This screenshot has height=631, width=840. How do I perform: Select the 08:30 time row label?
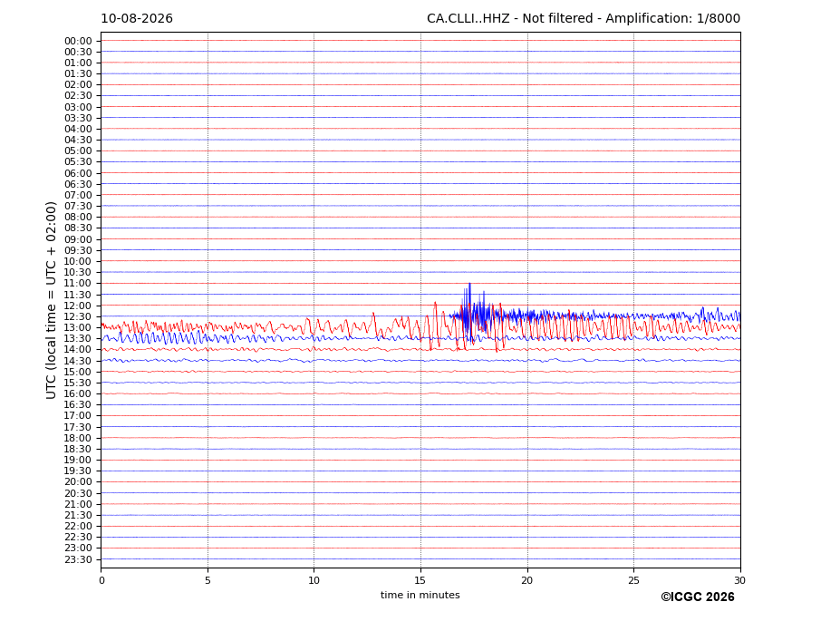(x=78, y=228)
